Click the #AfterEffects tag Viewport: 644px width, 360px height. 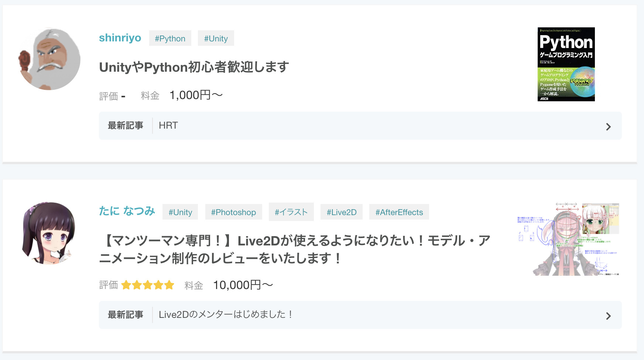[x=399, y=212]
